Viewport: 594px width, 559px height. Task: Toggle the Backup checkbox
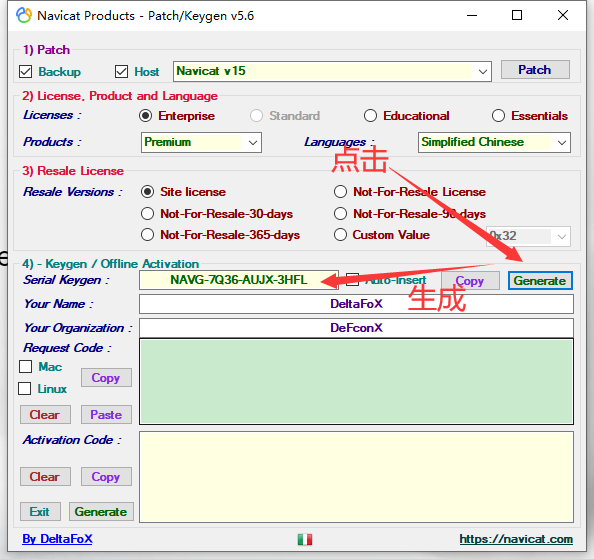pos(25,71)
